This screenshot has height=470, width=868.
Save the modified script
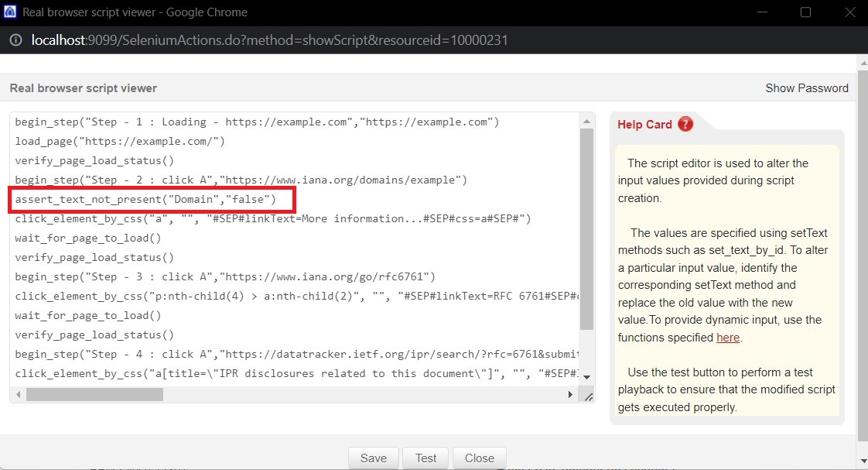(373, 458)
